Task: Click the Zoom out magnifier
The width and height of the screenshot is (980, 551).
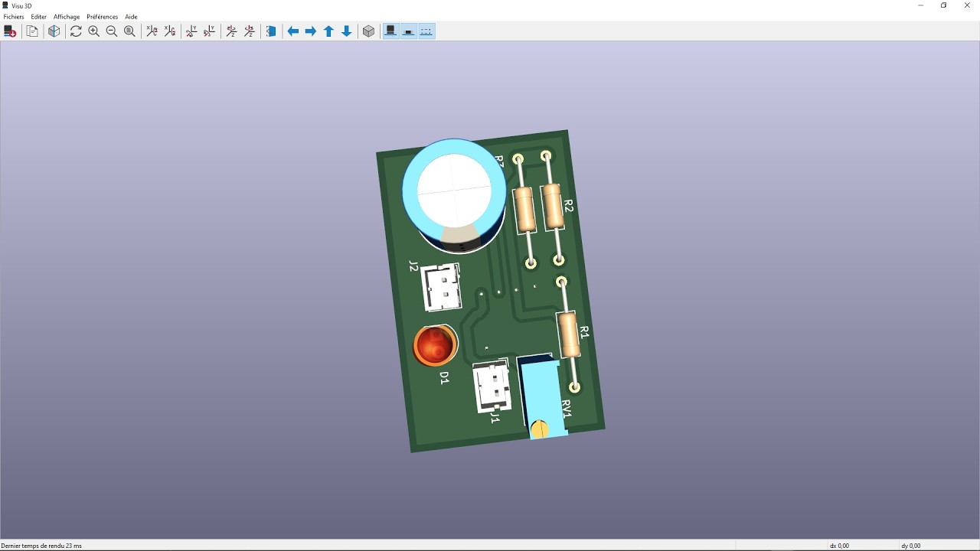Action: tap(112, 31)
